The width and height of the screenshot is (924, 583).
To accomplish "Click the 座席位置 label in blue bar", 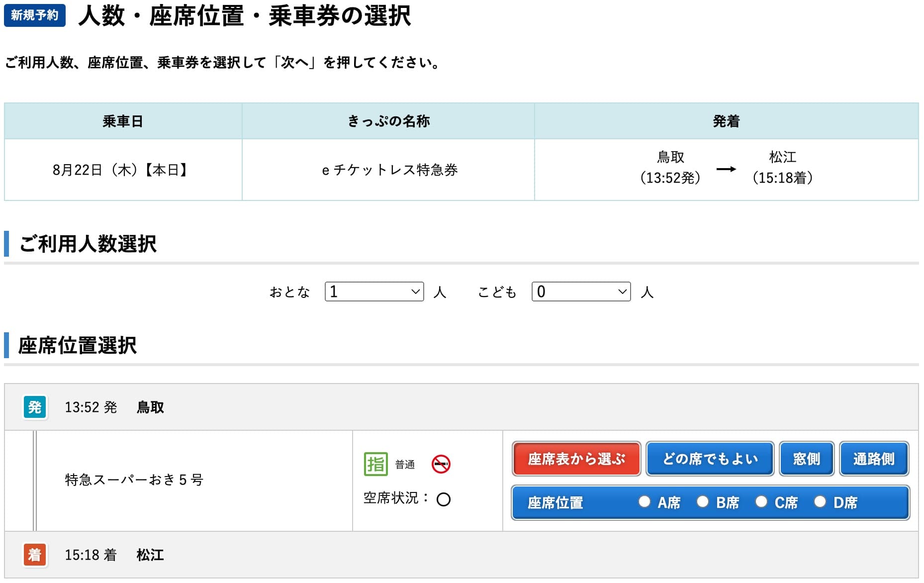I will pos(555,503).
